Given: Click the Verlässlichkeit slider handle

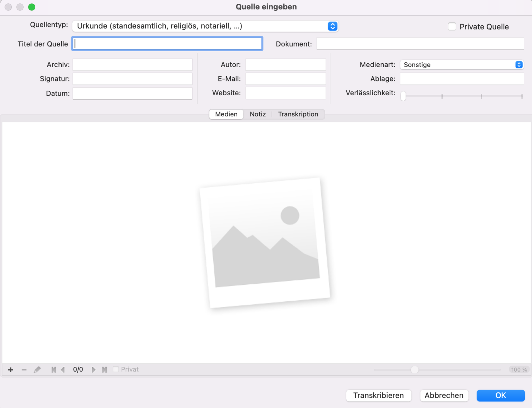Looking at the screenshot, I should click(x=403, y=96).
